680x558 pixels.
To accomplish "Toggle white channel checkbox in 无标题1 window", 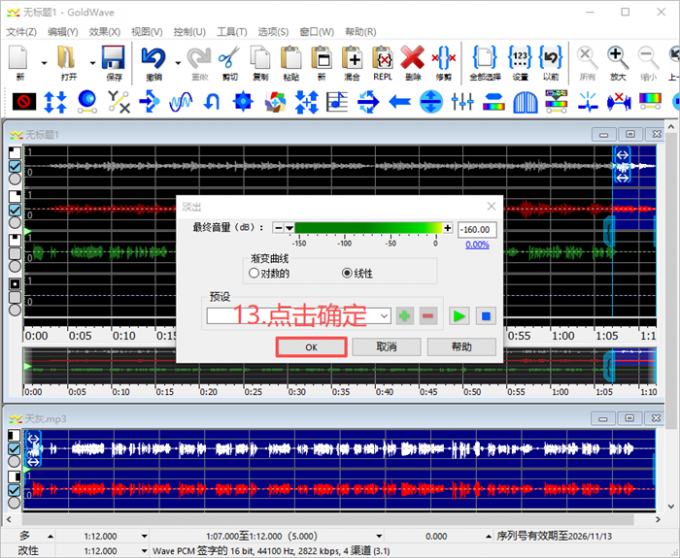I will pos(15,166).
